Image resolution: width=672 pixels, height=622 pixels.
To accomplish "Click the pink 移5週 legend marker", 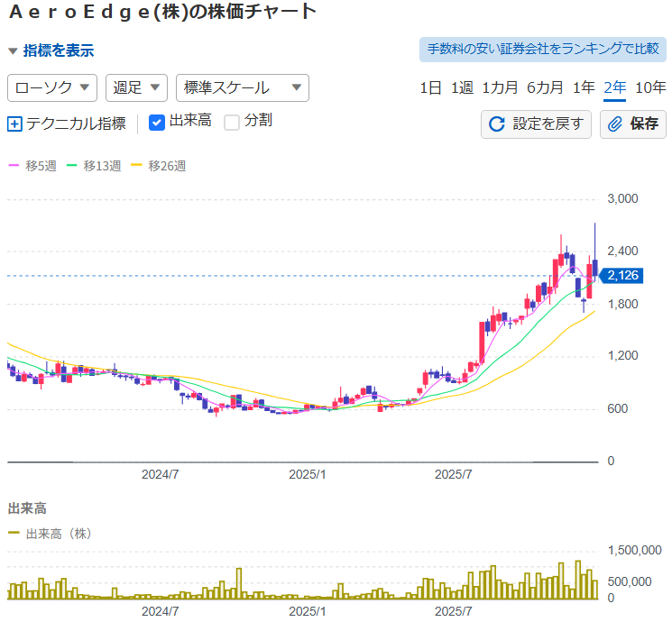I will point(14,166).
